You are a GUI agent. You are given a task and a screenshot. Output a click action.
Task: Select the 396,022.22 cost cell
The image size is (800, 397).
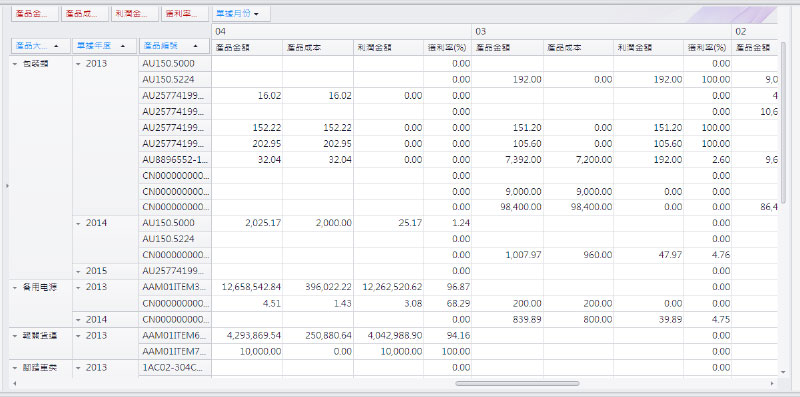point(318,287)
